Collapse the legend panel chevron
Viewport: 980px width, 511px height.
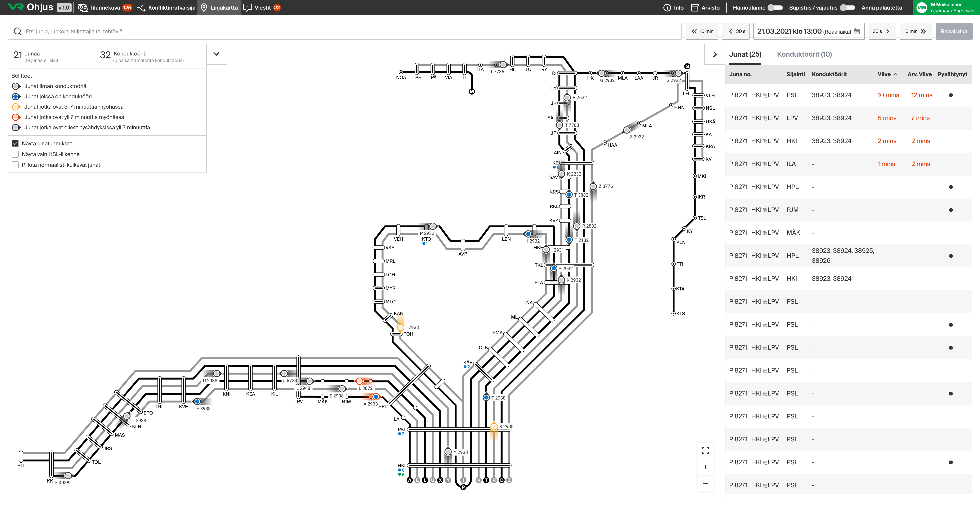click(216, 54)
